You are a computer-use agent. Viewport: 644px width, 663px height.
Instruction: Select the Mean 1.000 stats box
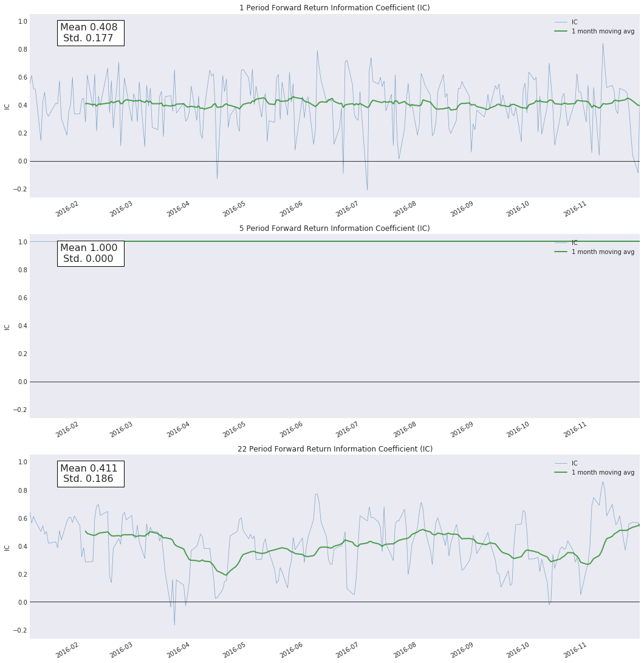pos(91,253)
